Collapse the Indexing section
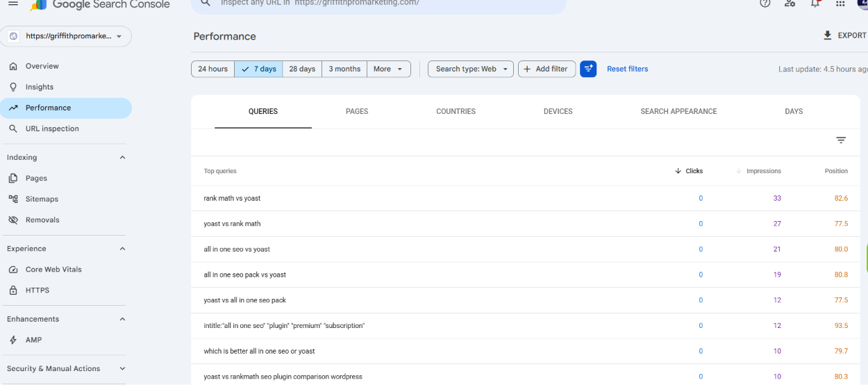868x385 pixels. (x=123, y=158)
